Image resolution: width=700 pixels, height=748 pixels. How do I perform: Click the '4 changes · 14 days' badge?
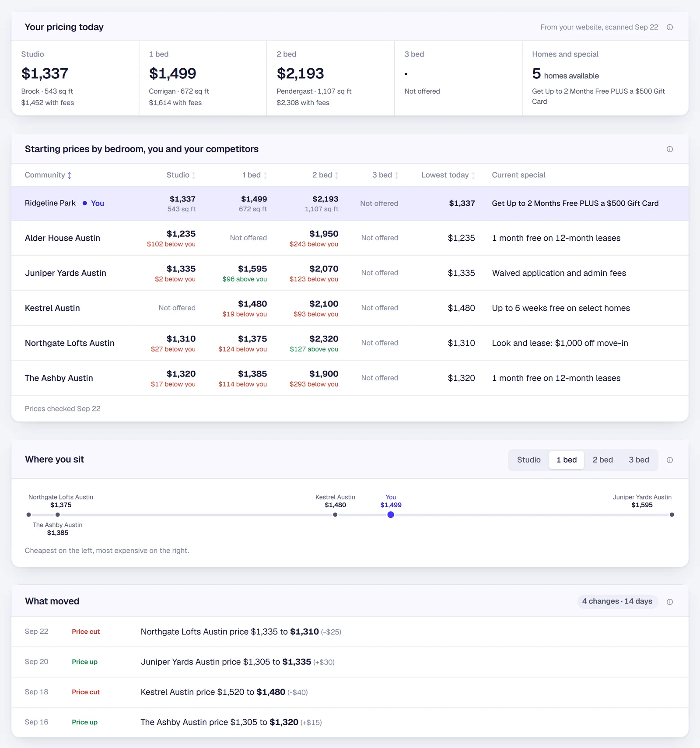tap(617, 601)
